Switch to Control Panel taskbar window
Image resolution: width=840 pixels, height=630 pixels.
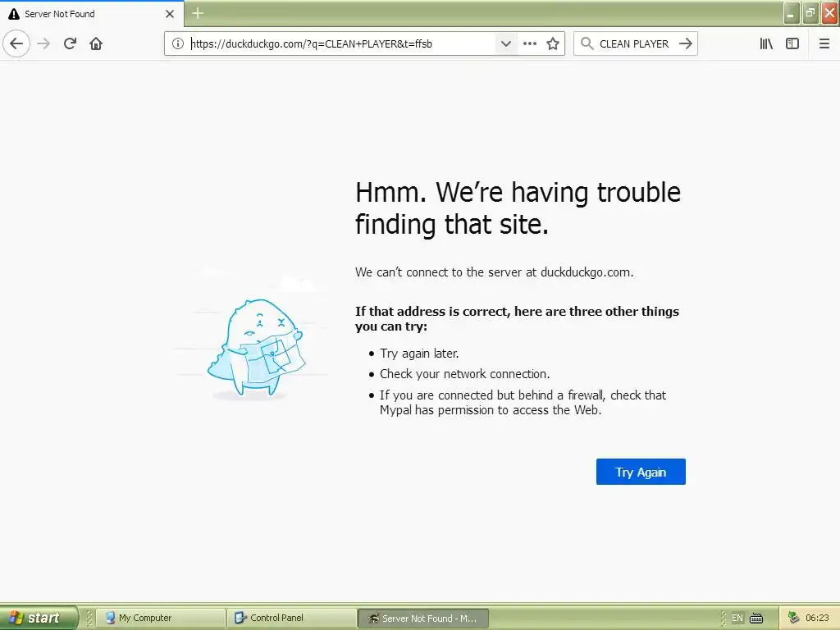[292, 618]
